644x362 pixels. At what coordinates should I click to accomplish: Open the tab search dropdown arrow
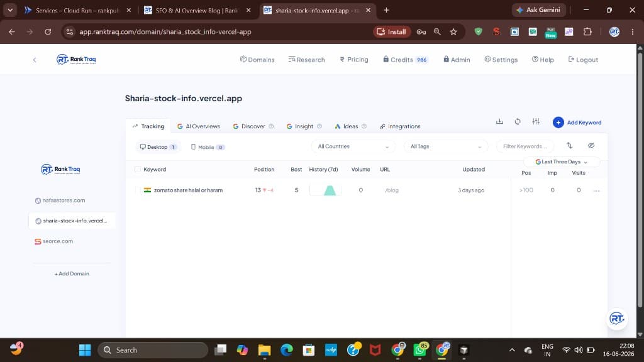coord(10,10)
